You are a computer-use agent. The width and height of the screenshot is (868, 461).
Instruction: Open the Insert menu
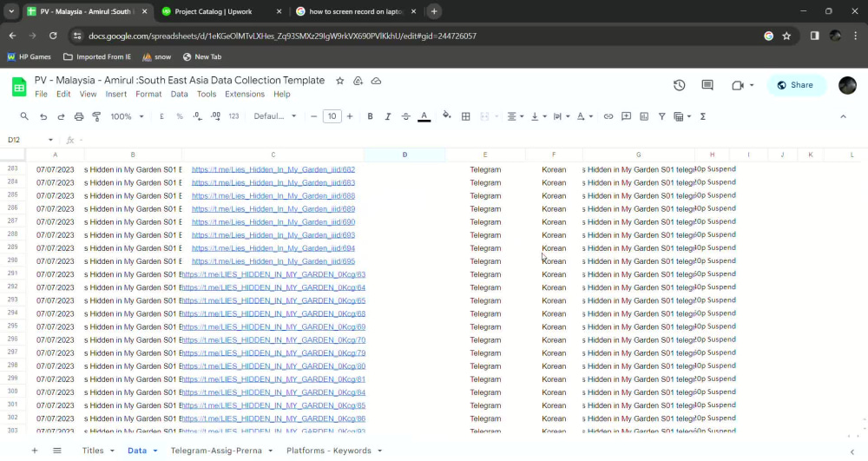point(116,94)
